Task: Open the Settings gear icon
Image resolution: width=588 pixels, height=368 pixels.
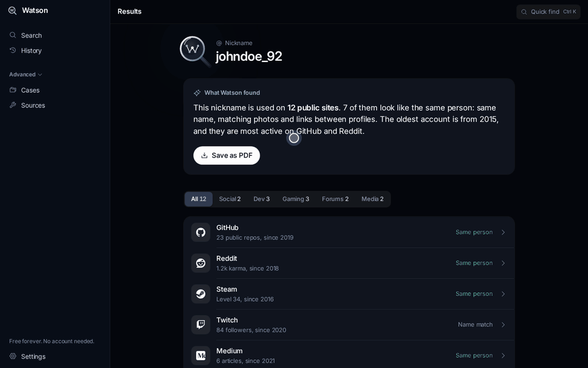Action: click(x=13, y=356)
